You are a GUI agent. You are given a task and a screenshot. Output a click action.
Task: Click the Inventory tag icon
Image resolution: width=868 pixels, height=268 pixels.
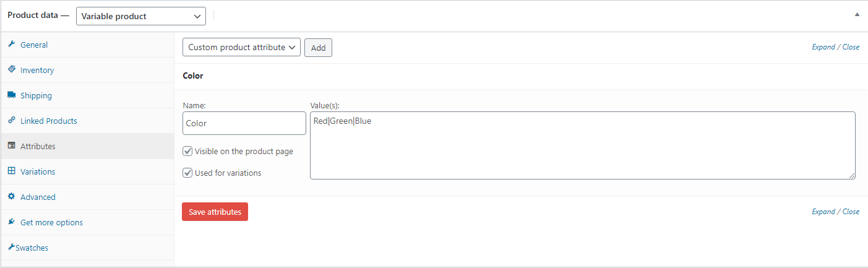[x=11, y=70]
